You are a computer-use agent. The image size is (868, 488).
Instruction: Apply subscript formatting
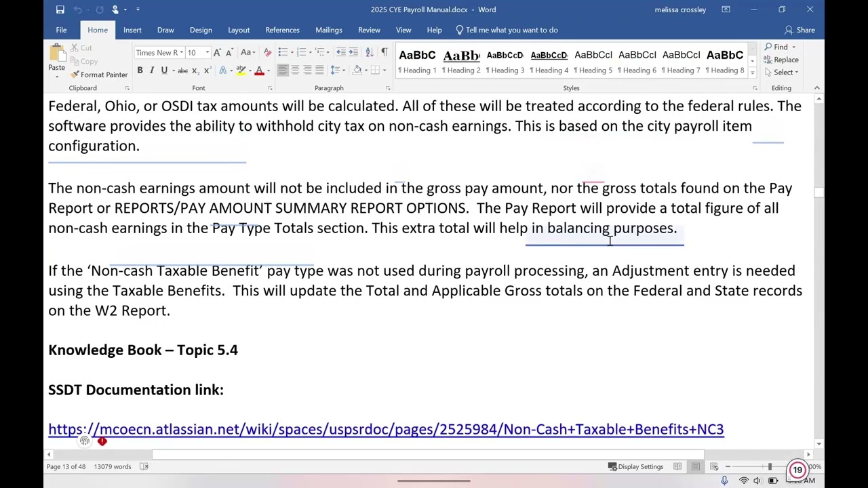click(x=195, y=70)
